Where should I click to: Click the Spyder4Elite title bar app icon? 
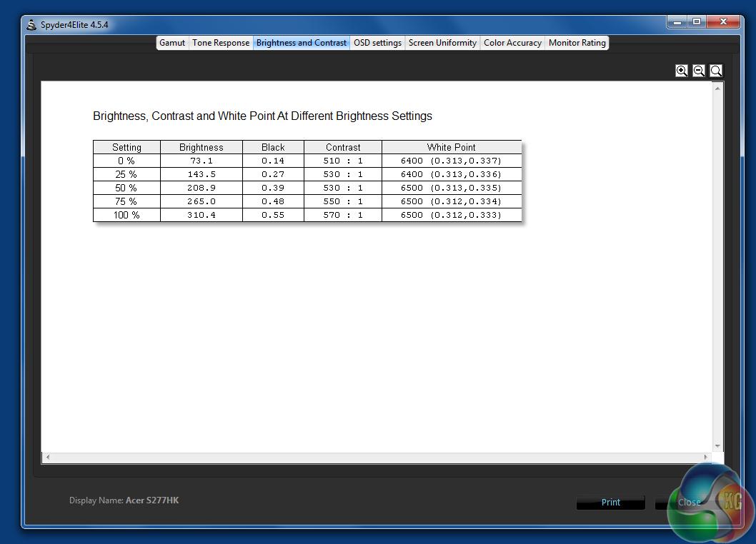point(31,24)
